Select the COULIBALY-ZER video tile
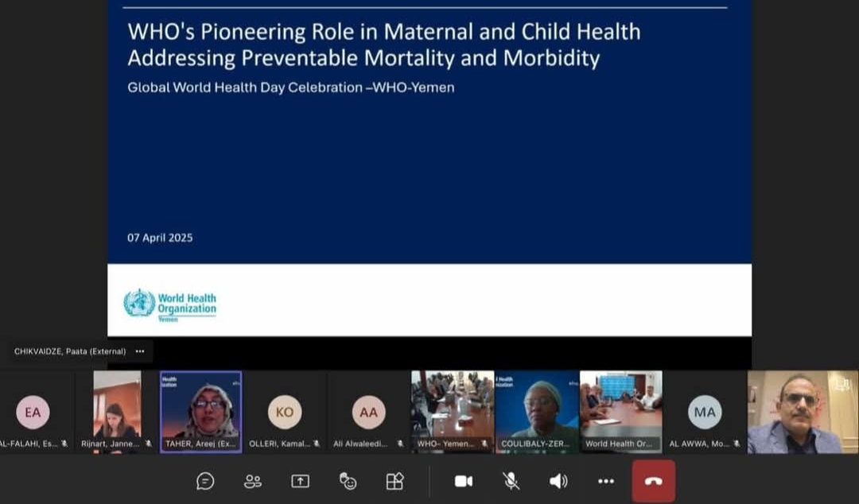This screenshot has width=859, height=504. pyautogui.click(x=537, y=412)
